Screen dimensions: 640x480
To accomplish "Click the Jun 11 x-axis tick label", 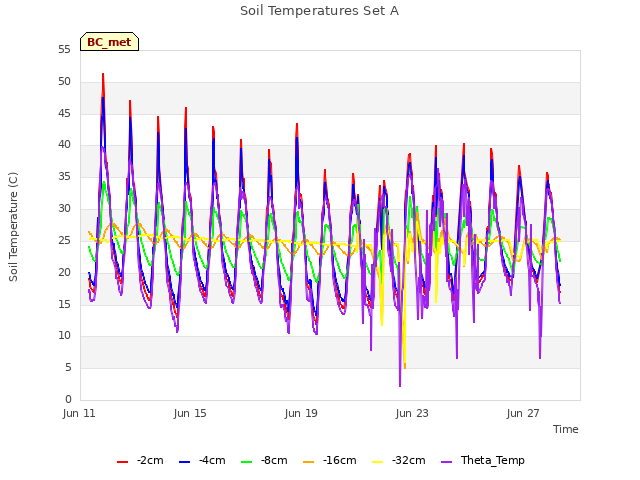I will coord(79,413).
